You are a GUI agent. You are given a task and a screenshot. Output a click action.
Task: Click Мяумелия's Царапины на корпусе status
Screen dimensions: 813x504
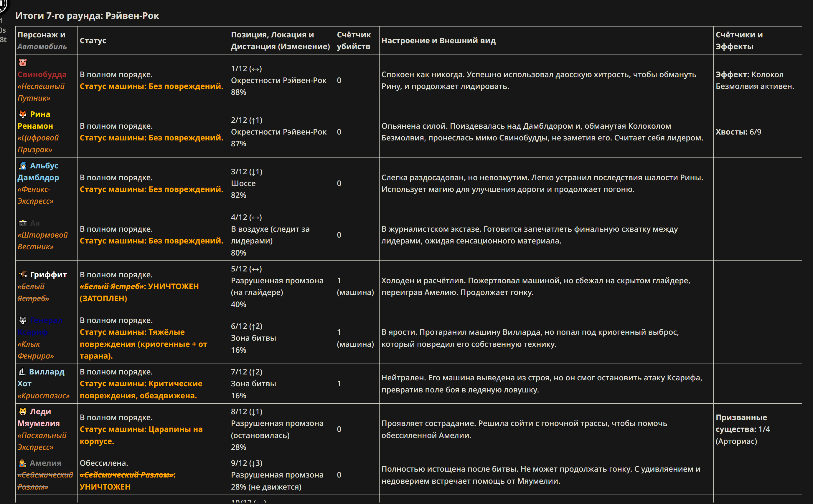pos(141,435)
